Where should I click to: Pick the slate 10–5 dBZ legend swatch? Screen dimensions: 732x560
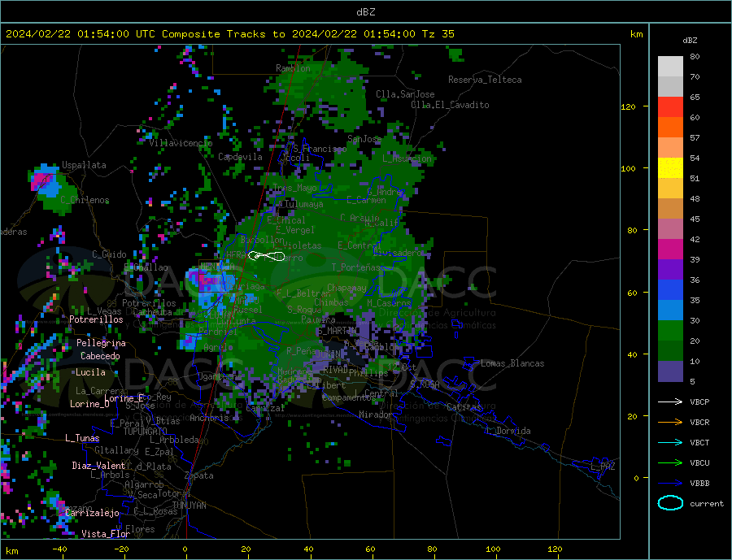pos(670,371)
